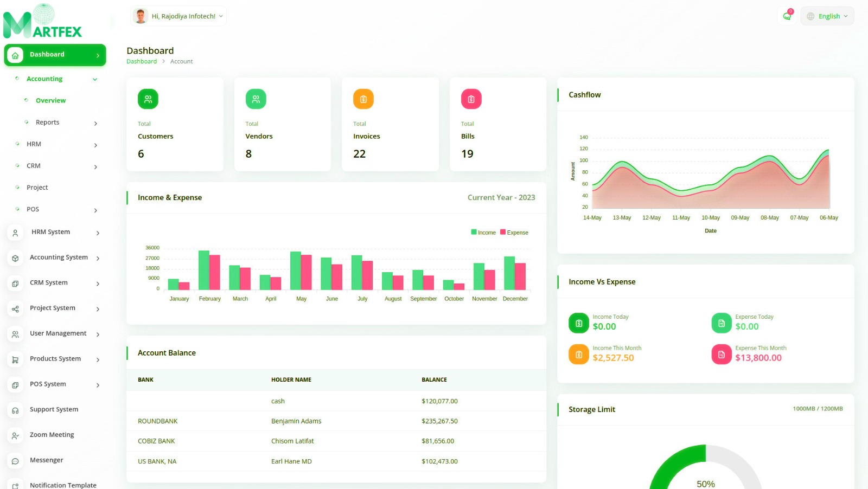The height and width of the screenshot is (489, 868).
Task: Click the chat notification bubble icon
Action: pyautogui.click(x=787, y=16)
